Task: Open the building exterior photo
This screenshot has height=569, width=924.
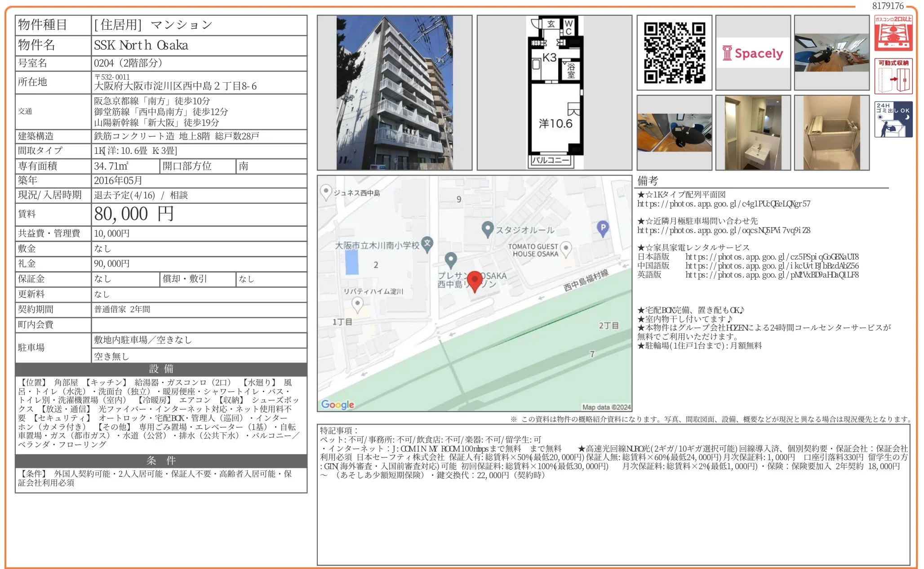Action: [395, 93]
